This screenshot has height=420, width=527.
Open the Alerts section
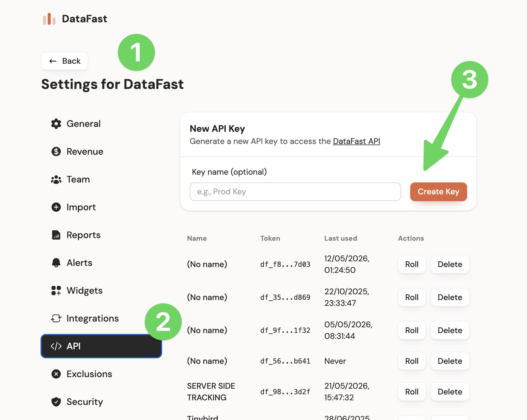pos(101,263)
